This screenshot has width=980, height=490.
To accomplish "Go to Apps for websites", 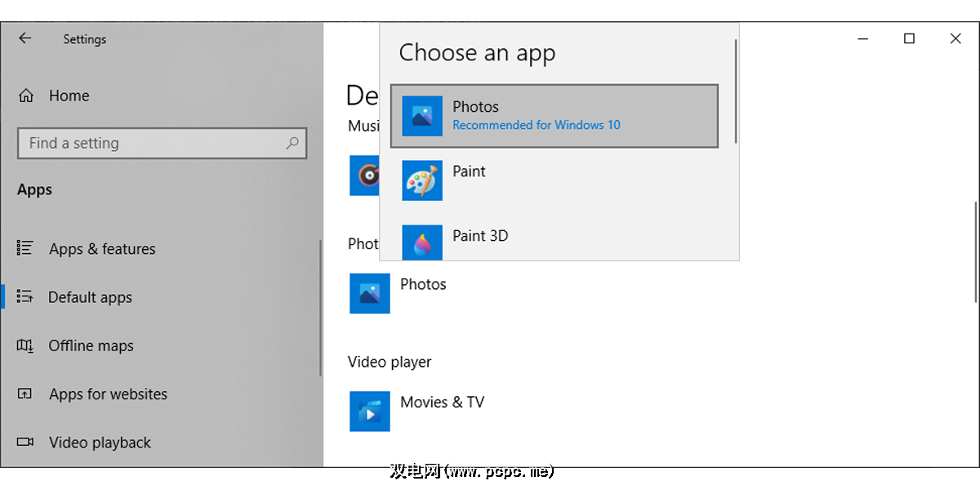I will 108,394.
